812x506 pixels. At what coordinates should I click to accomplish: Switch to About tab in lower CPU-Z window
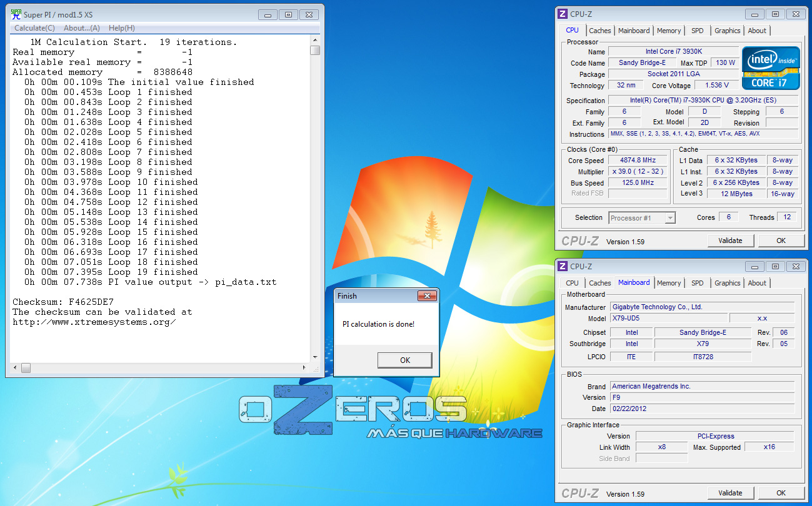(757, 283)
